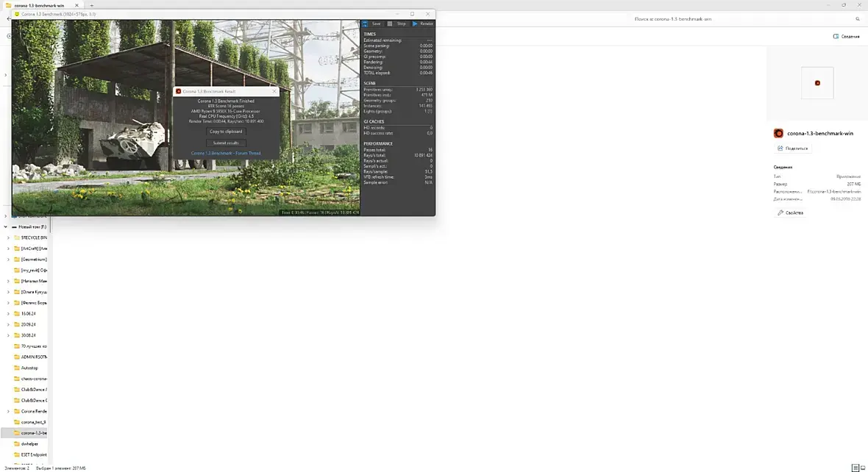Stop the Corona benchmark rendering
The width and height of the screenshot is (868, 472).
click(x=397, y=24)
